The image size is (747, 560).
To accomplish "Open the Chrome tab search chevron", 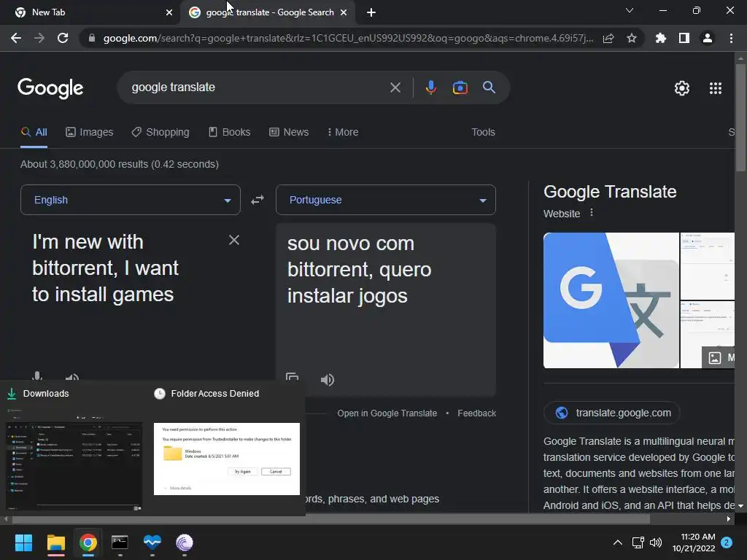I will coord(630,10).
